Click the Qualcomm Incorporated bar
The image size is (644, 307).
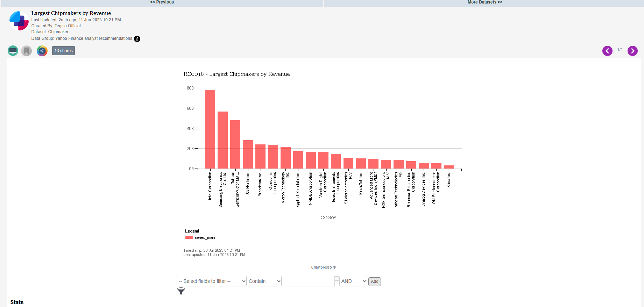273,157
